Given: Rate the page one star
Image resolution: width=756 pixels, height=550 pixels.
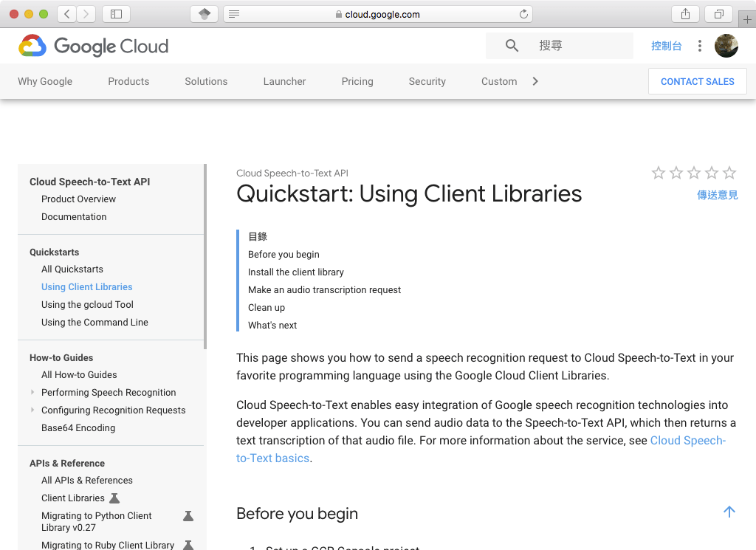Looking at the screenshot, I should pyautogui.click(x=658, y=173).
